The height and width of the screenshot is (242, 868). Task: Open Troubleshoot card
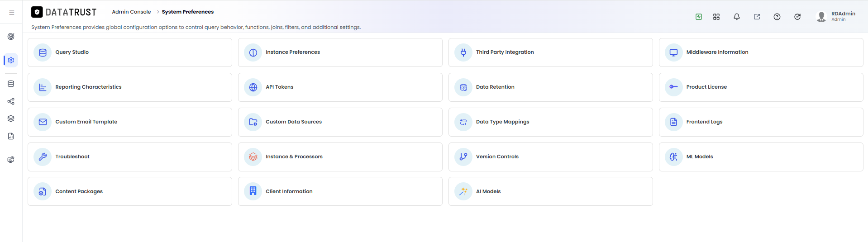click(130, 157)
